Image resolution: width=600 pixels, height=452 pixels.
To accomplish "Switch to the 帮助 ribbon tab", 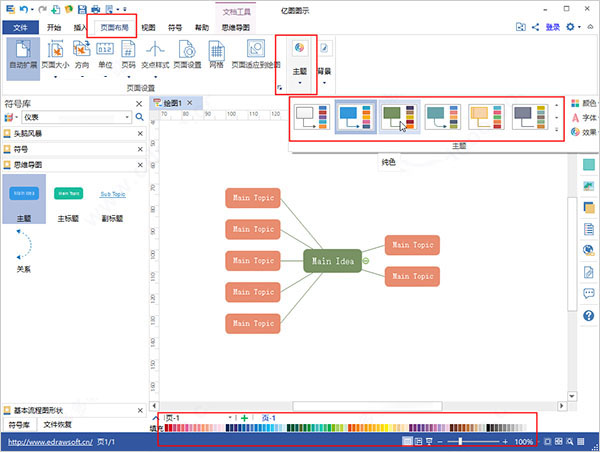I will click(x=202, y=28).
